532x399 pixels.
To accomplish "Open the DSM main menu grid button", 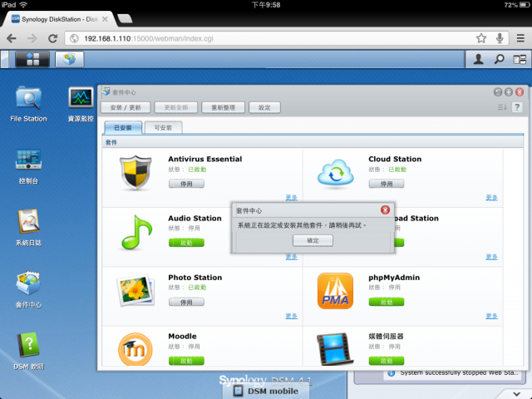I will (x=32, y=59).
